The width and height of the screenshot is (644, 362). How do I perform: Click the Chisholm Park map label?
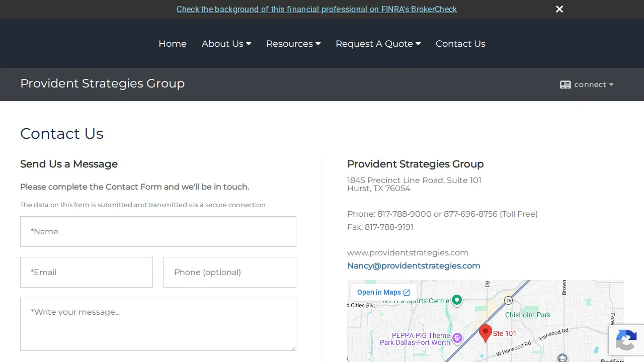(x=528, y=315)
